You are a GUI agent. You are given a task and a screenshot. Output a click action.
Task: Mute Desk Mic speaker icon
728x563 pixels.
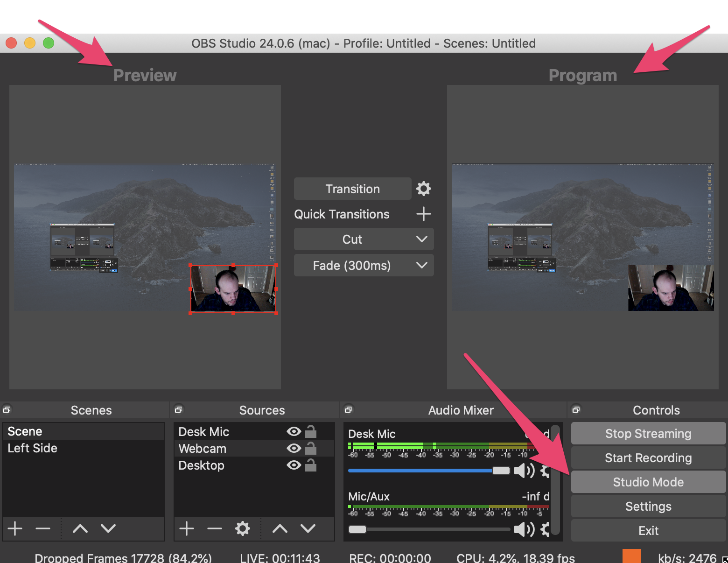click(525, 471)
